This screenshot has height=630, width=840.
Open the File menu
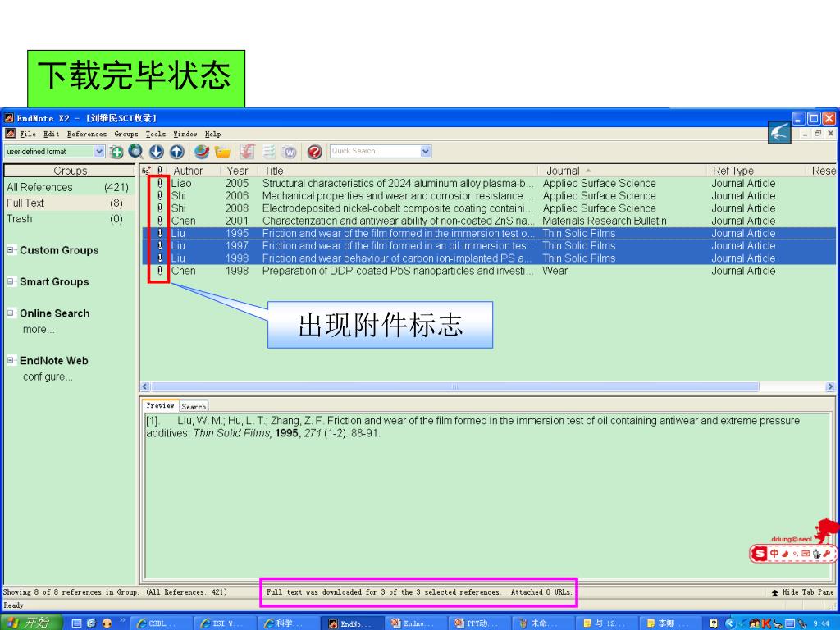pyautogui.click(x=28, y=134)
